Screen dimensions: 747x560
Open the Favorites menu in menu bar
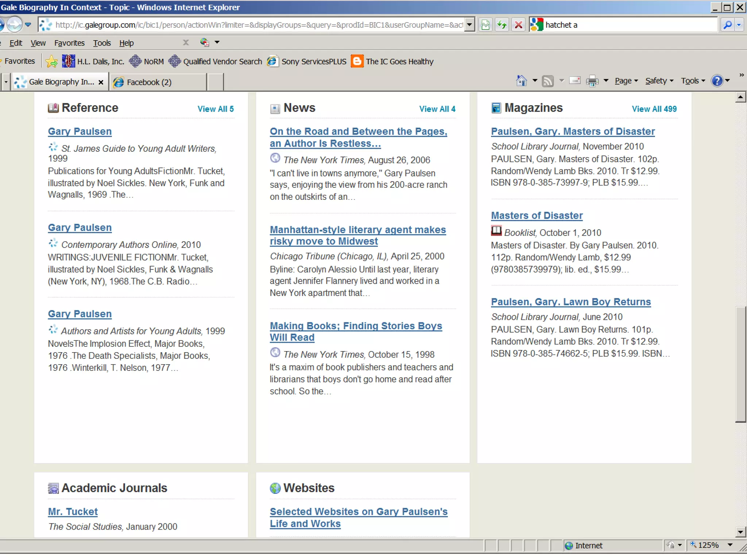(69, 43)
